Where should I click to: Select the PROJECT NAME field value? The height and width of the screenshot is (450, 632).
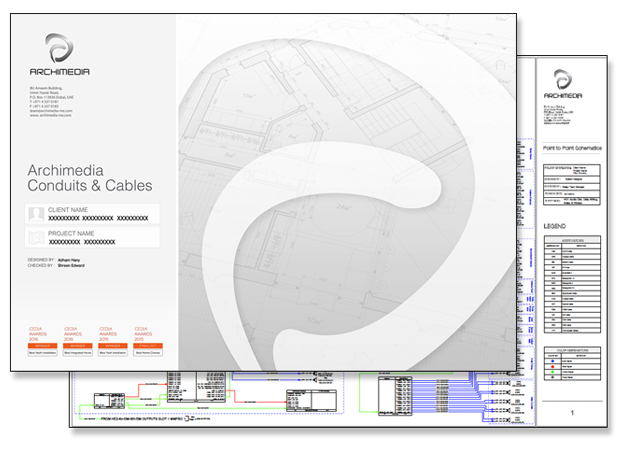[x=82, y=242]
